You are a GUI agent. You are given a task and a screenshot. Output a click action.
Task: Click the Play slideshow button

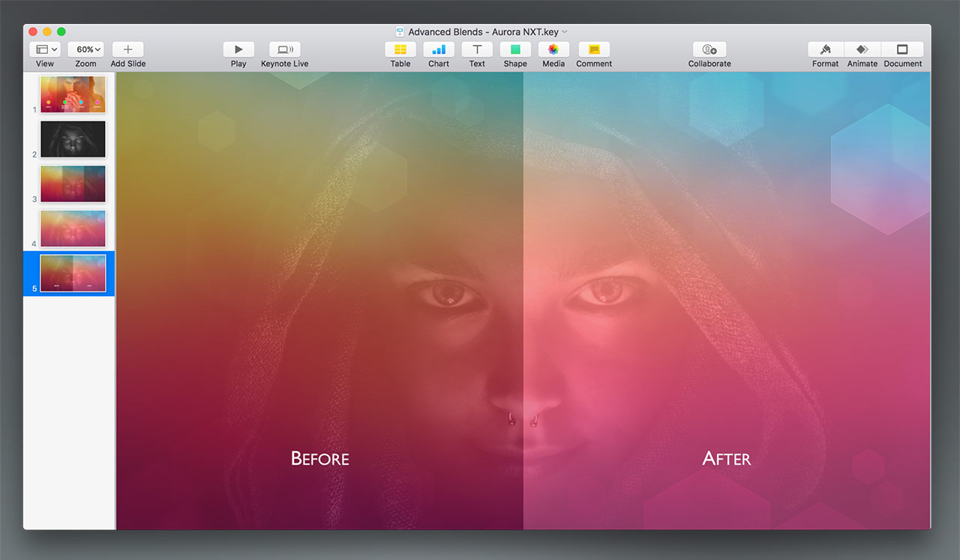point(238,49)
